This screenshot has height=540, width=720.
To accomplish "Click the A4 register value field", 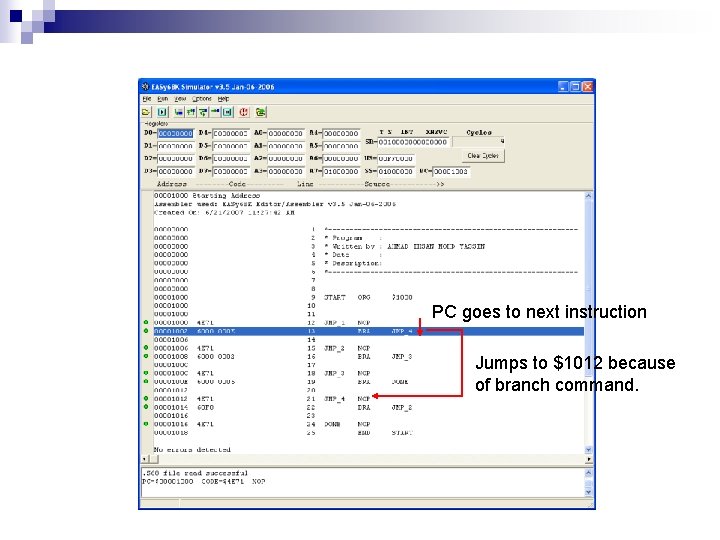I will coord(341,134).
